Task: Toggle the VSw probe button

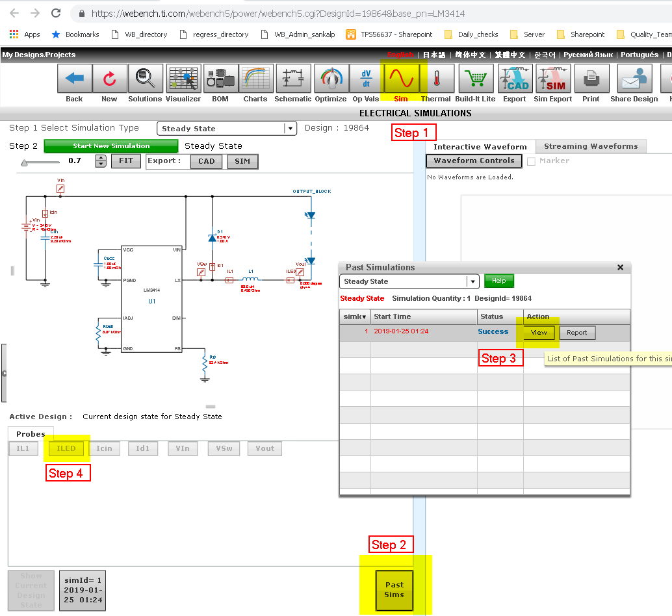Action: (224, 448)
